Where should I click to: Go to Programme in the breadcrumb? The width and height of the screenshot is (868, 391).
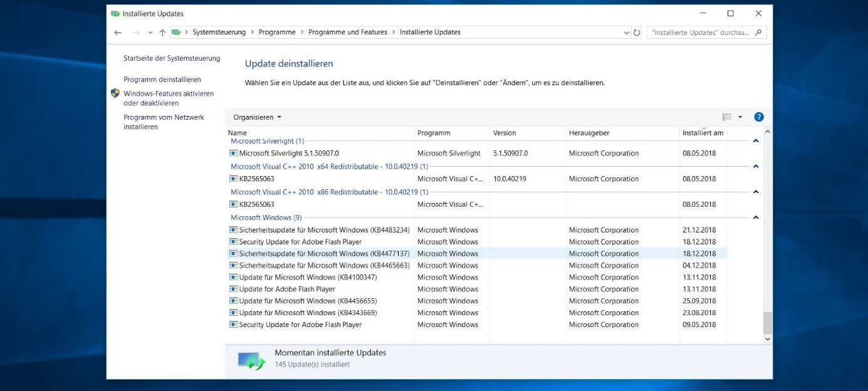pyautogui.click(x=277, y=32)
